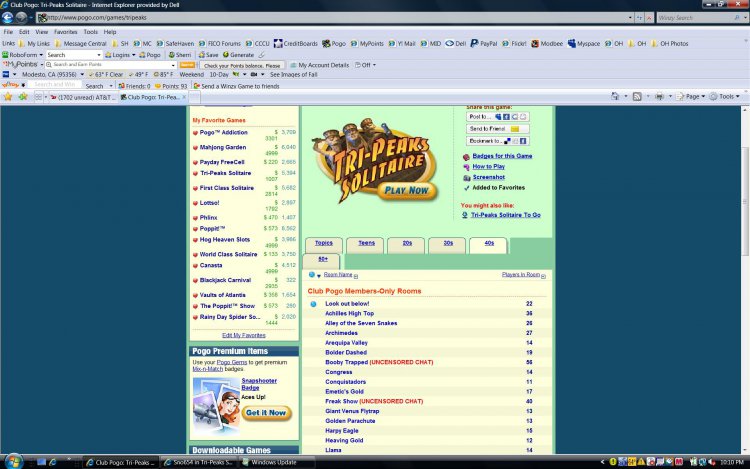Viewport: 750px width, 469px height.
Task: Open the MyPoints Off dropdown
Action: tap(374, 65)
